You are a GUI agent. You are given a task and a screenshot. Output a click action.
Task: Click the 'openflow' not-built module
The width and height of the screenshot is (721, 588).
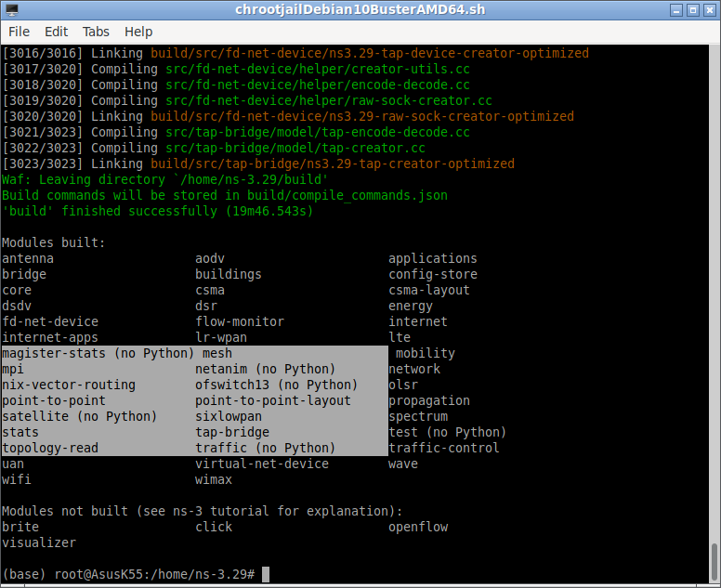point(418,528)
